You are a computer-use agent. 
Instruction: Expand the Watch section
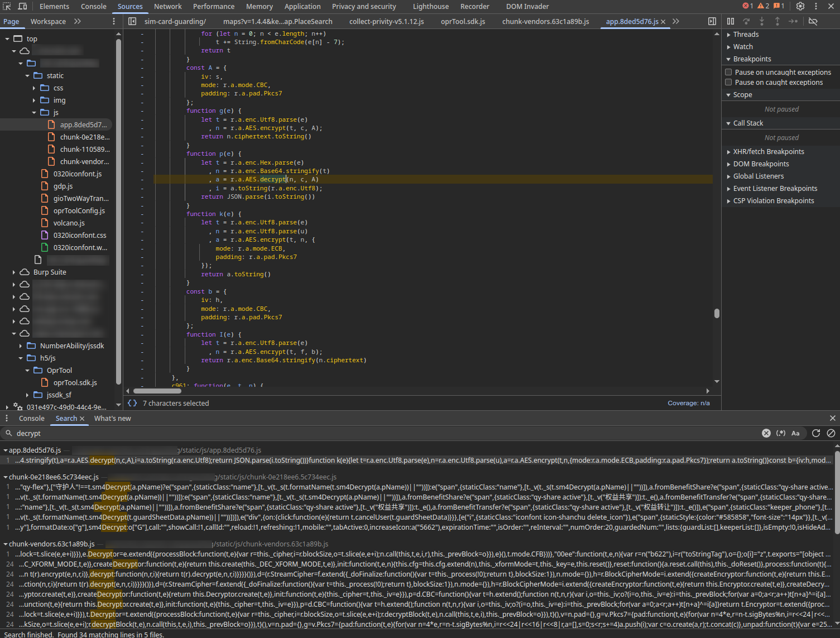click(742, 47)
